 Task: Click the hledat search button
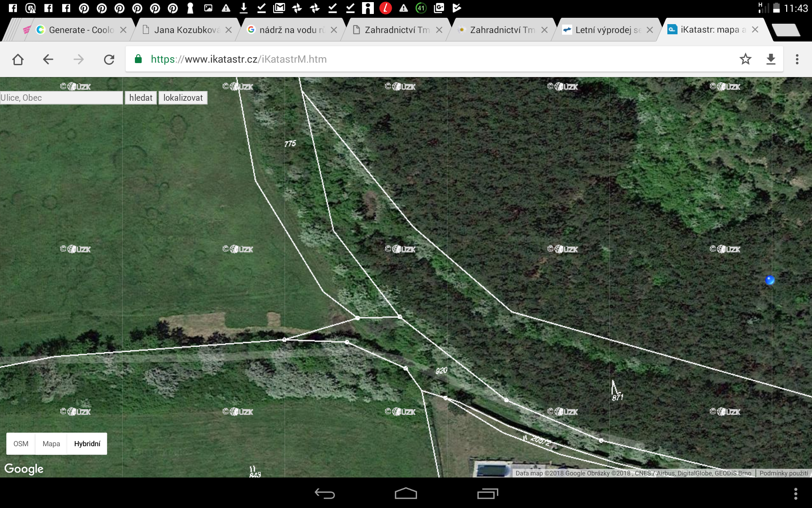[140, 98]
